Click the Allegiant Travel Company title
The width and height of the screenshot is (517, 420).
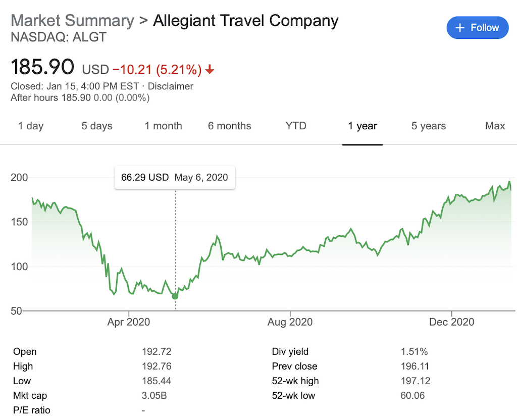pos(245,21)
